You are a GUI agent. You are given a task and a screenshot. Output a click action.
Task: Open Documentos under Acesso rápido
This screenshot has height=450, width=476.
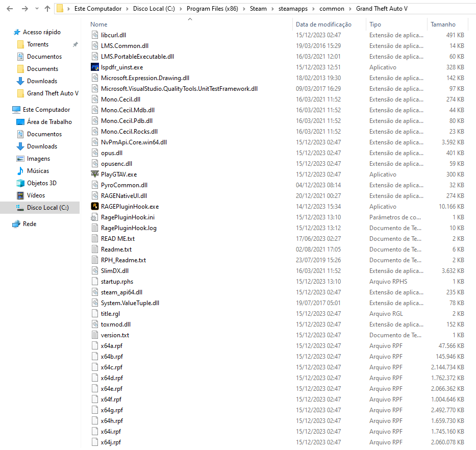click(44, 57)
